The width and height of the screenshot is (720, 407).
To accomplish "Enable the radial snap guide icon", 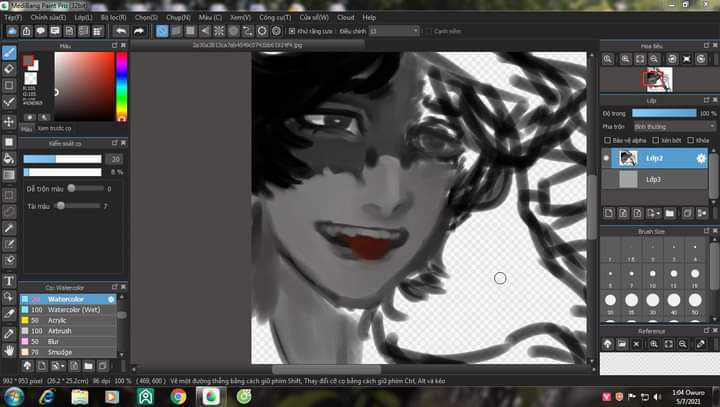I will (x=219, y=31).
